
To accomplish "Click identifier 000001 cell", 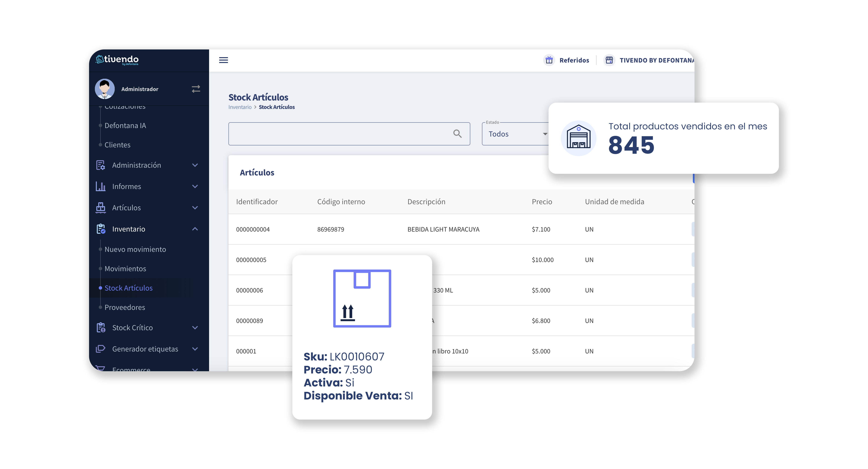I will [246, 351].
